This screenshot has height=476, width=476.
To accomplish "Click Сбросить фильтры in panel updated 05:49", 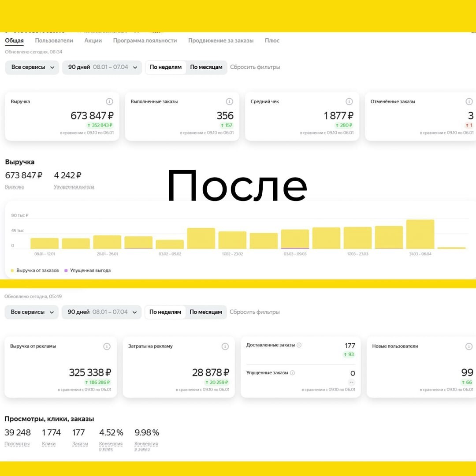I will [254, 312].
